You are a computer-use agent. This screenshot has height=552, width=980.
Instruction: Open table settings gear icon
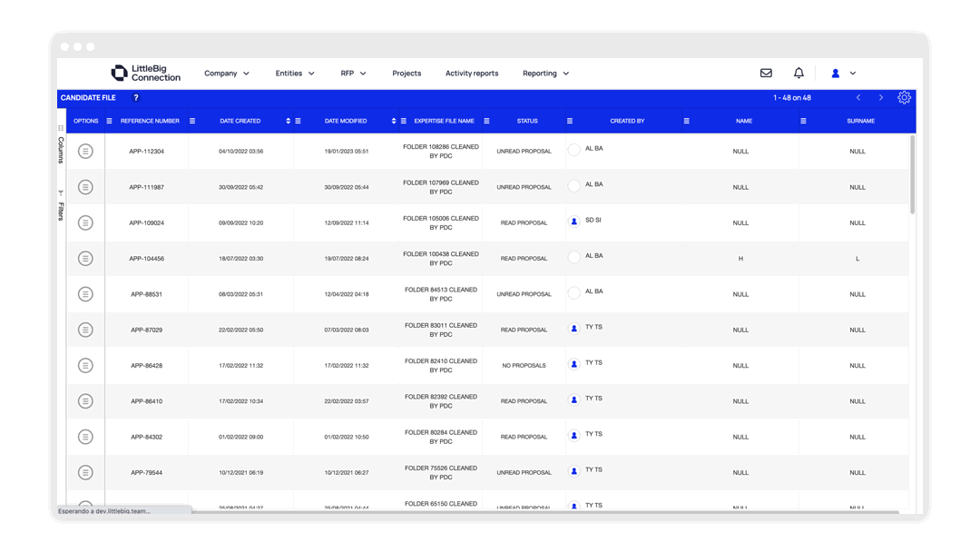pos(904,97)
